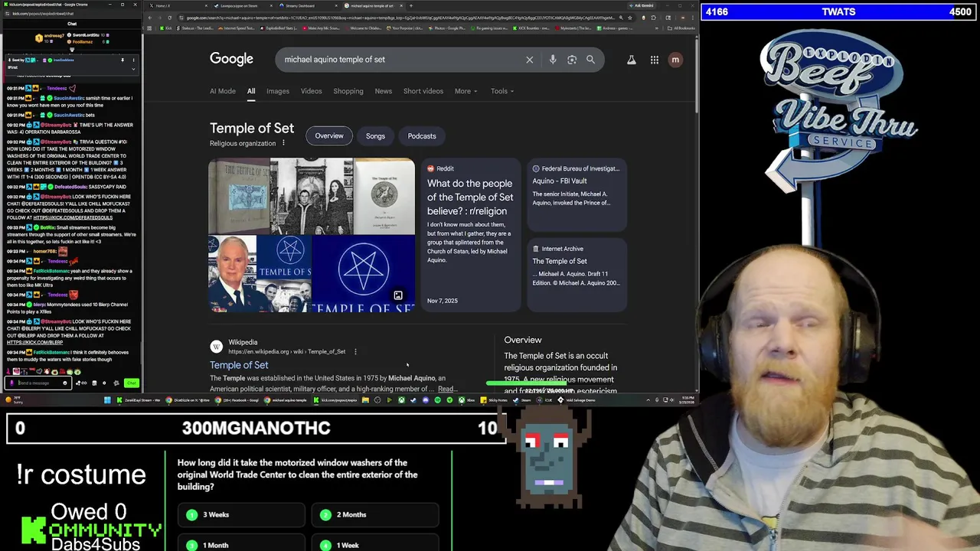Screen dimensions: 980x551
Task: Open the Windows Start menu
Action: pos(107,400)
